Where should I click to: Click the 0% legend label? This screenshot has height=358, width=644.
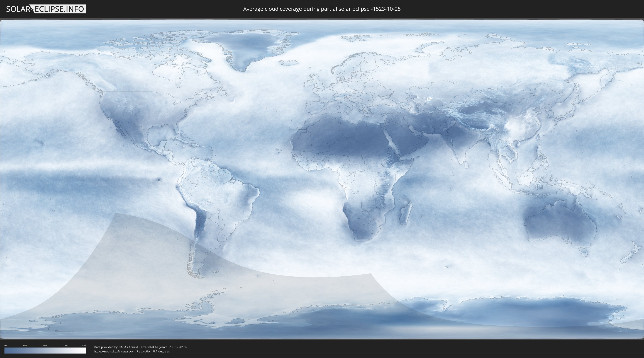6,345
